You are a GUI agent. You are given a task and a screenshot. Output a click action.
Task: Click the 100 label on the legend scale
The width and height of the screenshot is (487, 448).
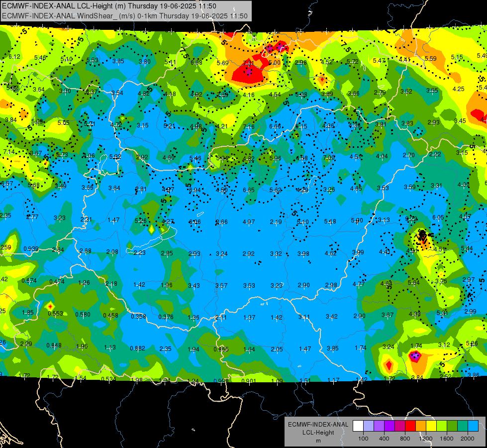point(363,439)
